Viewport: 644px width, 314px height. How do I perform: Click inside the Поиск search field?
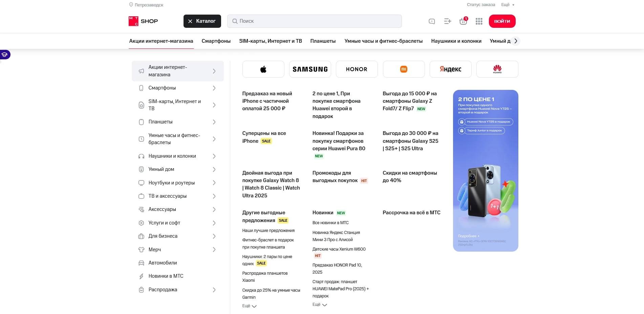click(x=314, y=21)
